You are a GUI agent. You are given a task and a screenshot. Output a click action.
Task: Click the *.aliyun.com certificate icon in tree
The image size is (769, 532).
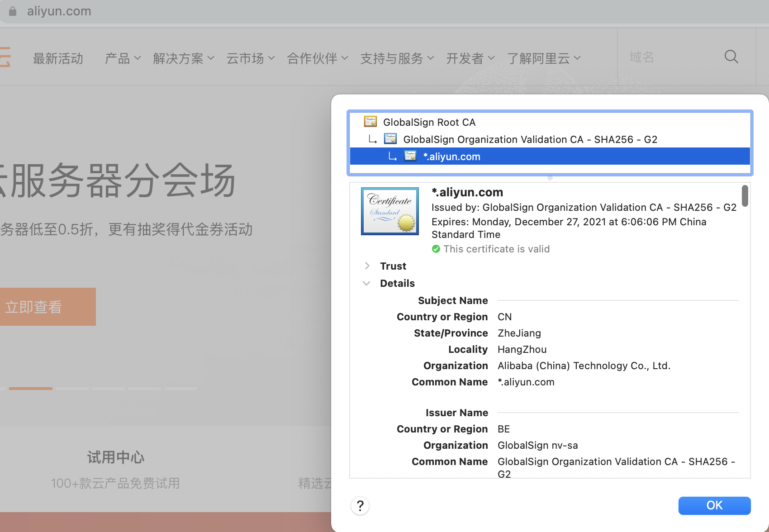410,156
